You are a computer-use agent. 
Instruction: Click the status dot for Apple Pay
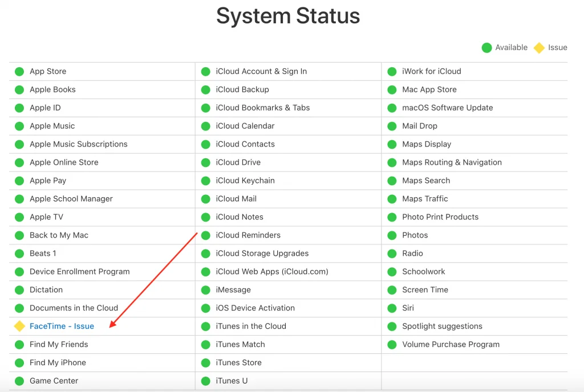[19, 181]
